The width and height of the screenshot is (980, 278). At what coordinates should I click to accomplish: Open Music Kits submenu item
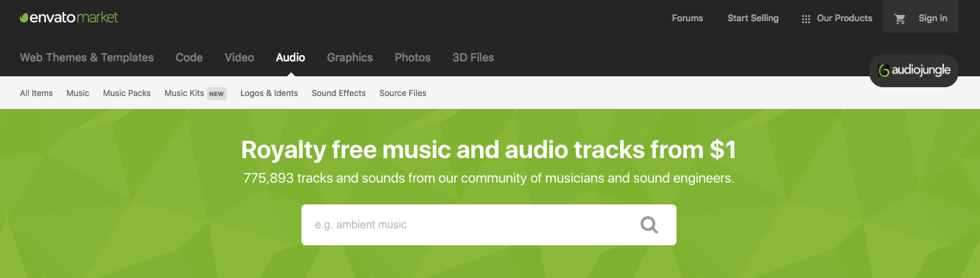point(184,93)
